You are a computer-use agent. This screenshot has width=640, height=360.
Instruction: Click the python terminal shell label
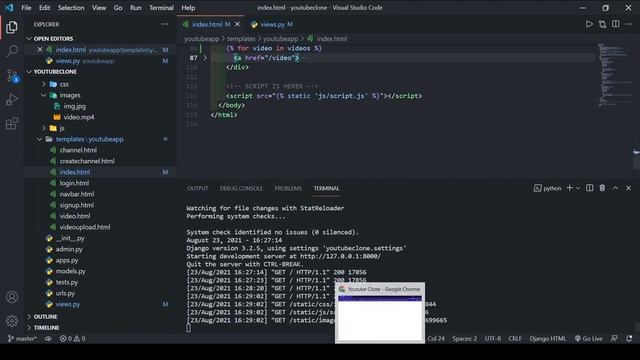(x=548, y=188)
